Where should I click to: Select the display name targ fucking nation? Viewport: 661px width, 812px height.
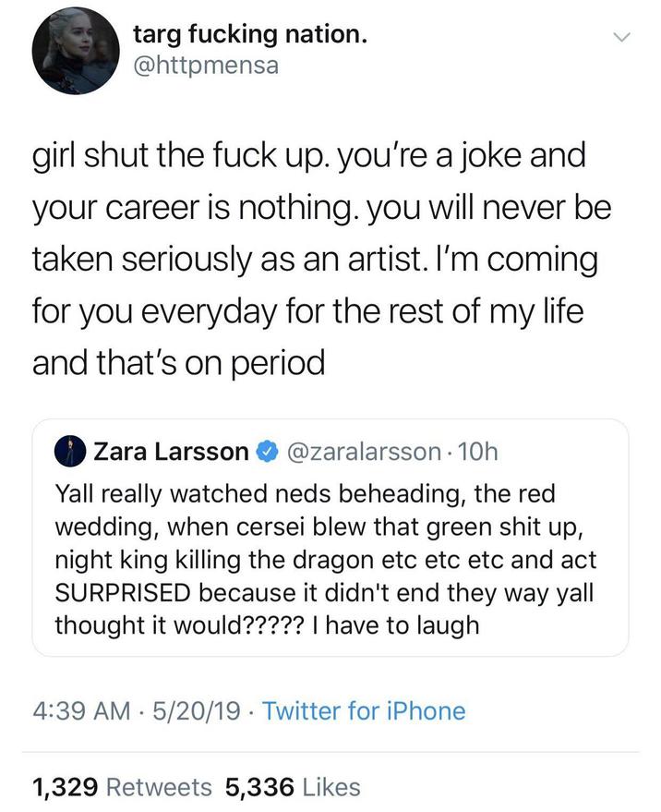(x=251, y=33)
